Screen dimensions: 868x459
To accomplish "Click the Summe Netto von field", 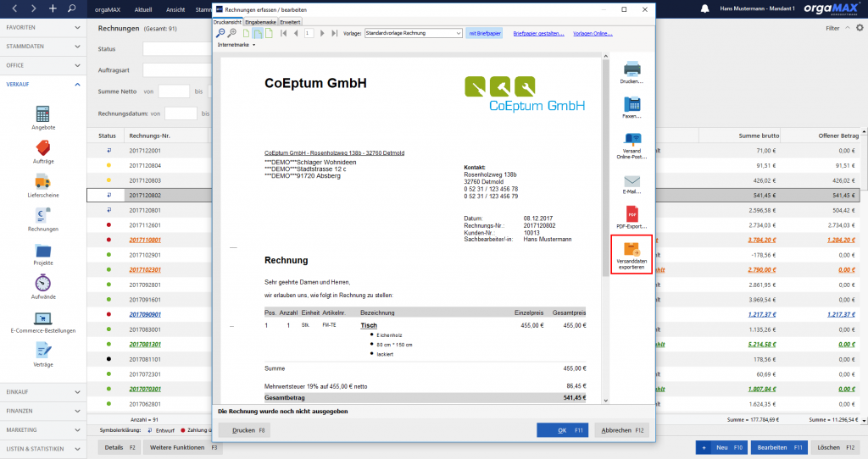I will 174,91.
